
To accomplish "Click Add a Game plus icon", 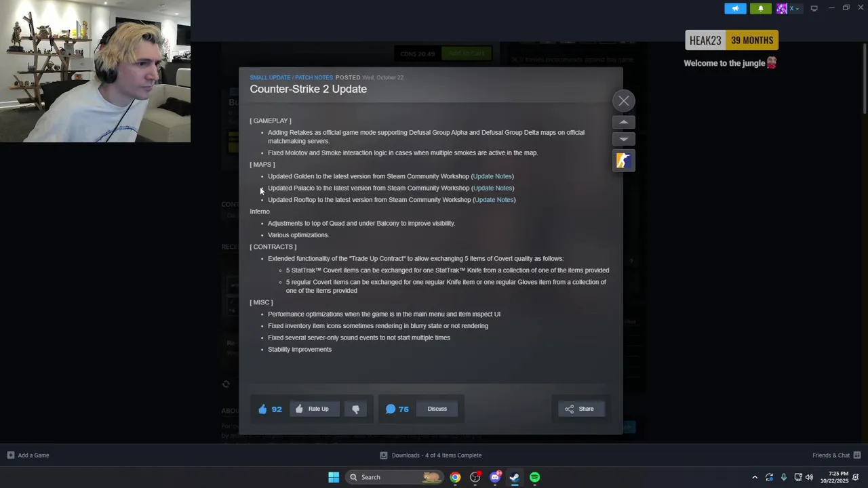I will pyautogui.click(x=10, y=455).
